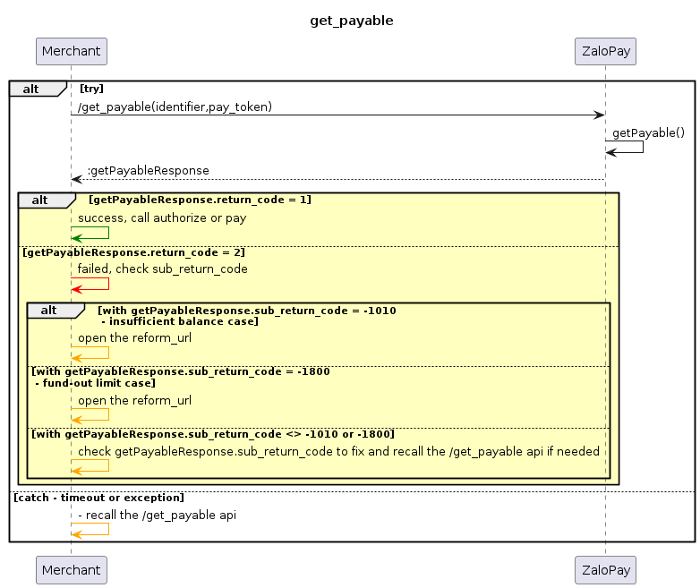Click the outermost alt label with [try]
The image size is (700, 588).
click(38, 89)
